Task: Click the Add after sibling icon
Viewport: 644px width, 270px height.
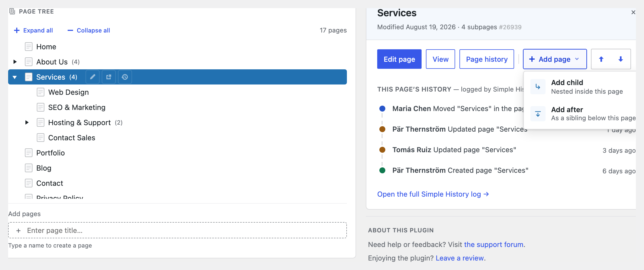Action: tap(538, 114)
